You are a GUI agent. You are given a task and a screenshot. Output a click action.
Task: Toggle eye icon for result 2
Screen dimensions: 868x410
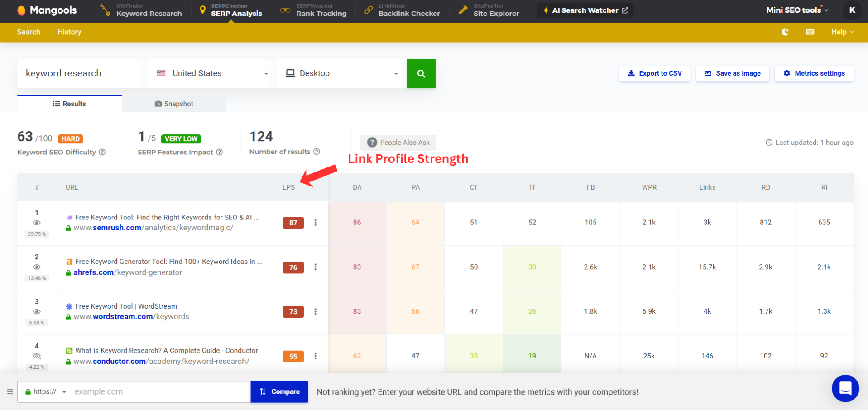tap(37, 267)
